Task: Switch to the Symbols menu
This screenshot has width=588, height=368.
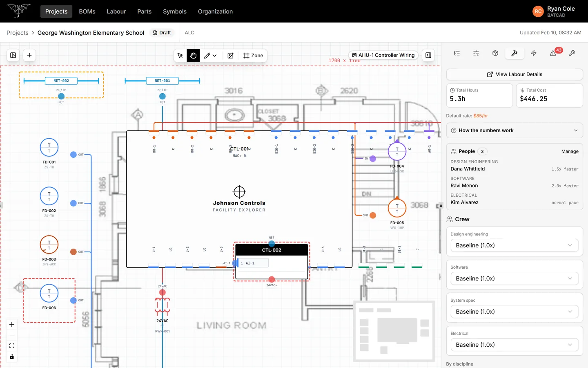Action: (x=175, y=11)
